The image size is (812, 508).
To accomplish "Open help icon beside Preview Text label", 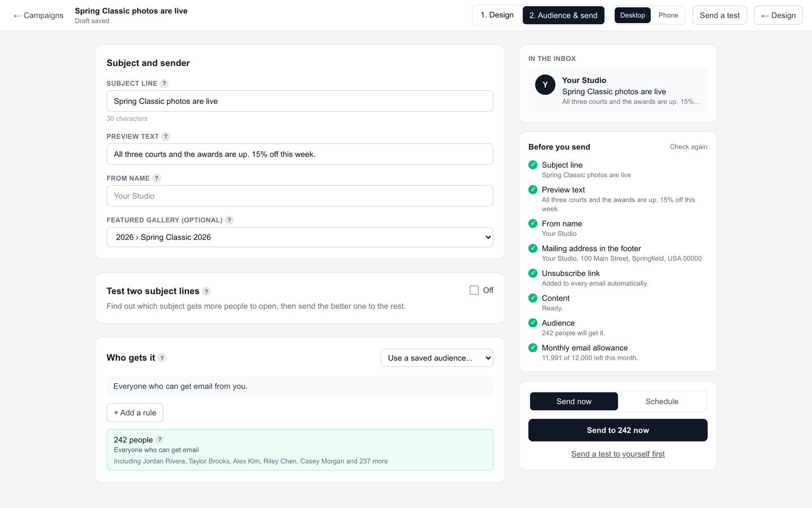I will coord(166,137).
